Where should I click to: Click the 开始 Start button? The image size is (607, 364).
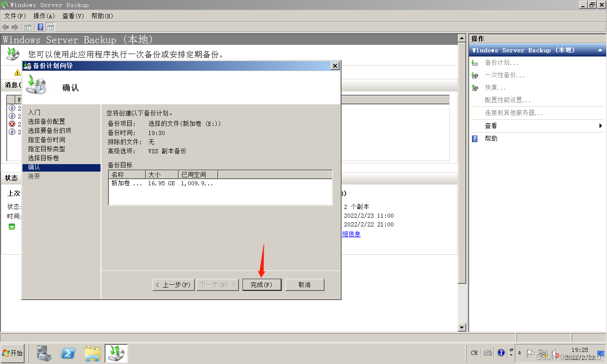click(13, 353)
